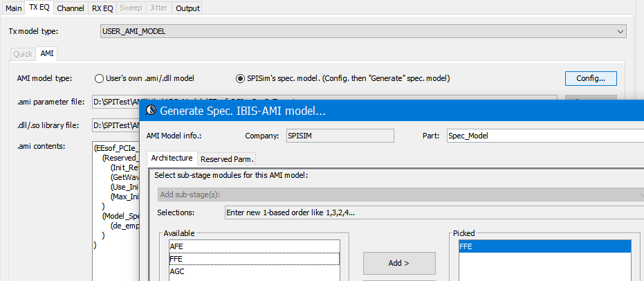Select the Quick sub-tab
Screen dimensions: 644x281
[23, 53]
